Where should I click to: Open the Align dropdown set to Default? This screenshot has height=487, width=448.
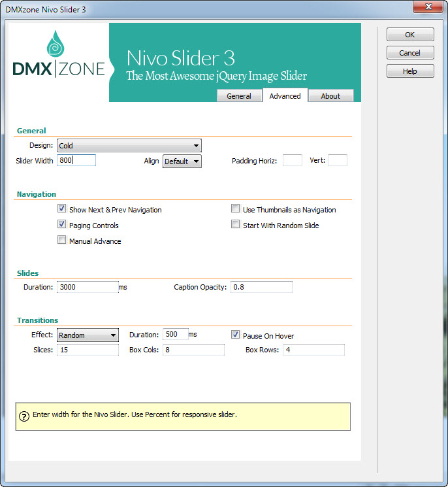click(x=182, y=161)
